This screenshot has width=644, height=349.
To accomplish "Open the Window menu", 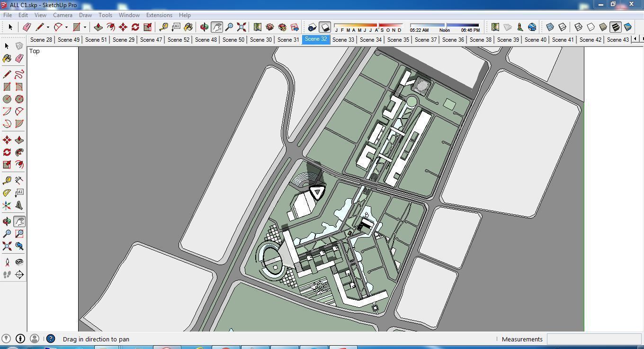I will pyautogui.click(x=129, y=15).
